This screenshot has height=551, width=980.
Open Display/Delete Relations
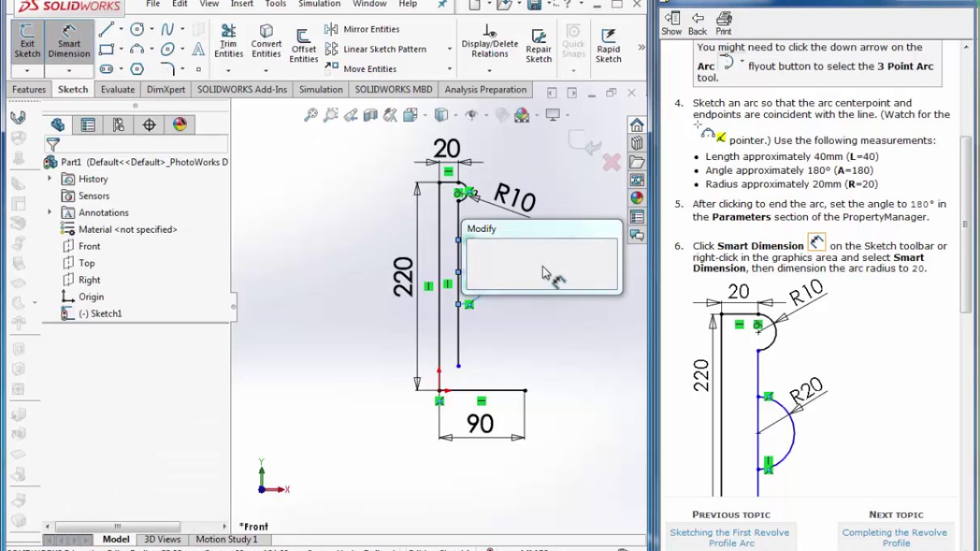[489, 41]
